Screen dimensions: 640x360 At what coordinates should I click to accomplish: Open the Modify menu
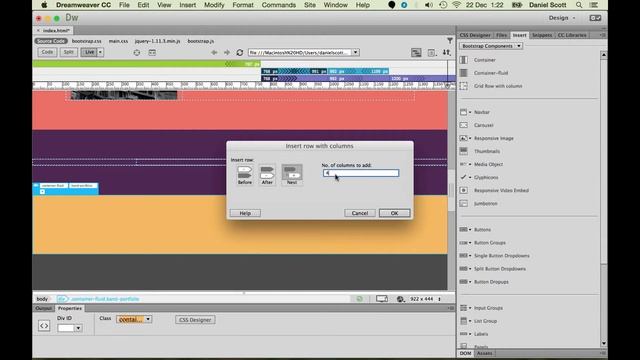tap(214, 5)
